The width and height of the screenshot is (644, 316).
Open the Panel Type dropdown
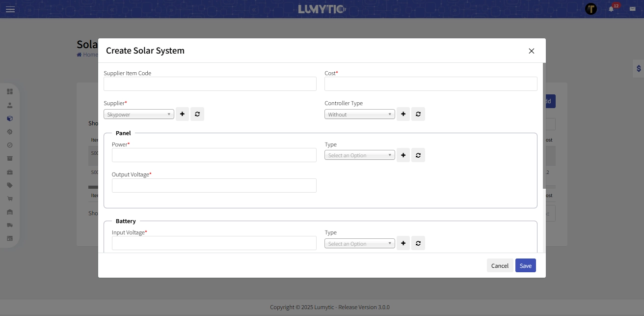(360, 155)
